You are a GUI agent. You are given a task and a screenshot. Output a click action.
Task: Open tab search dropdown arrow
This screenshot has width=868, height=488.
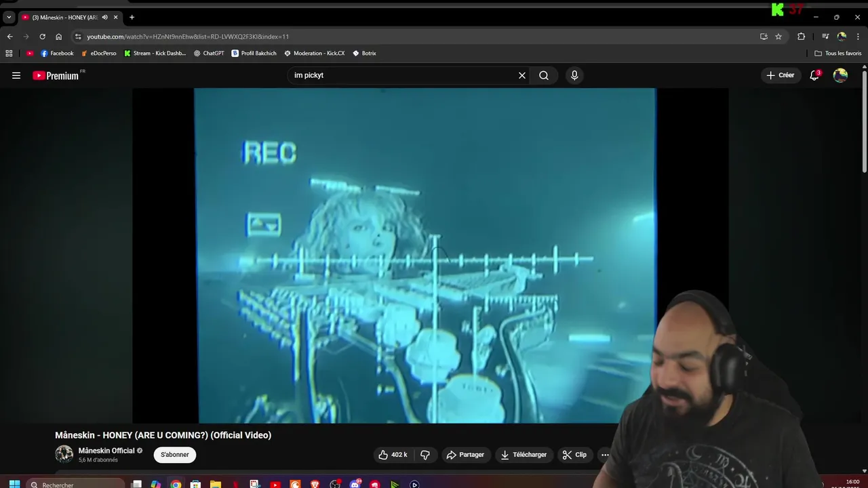9,17
